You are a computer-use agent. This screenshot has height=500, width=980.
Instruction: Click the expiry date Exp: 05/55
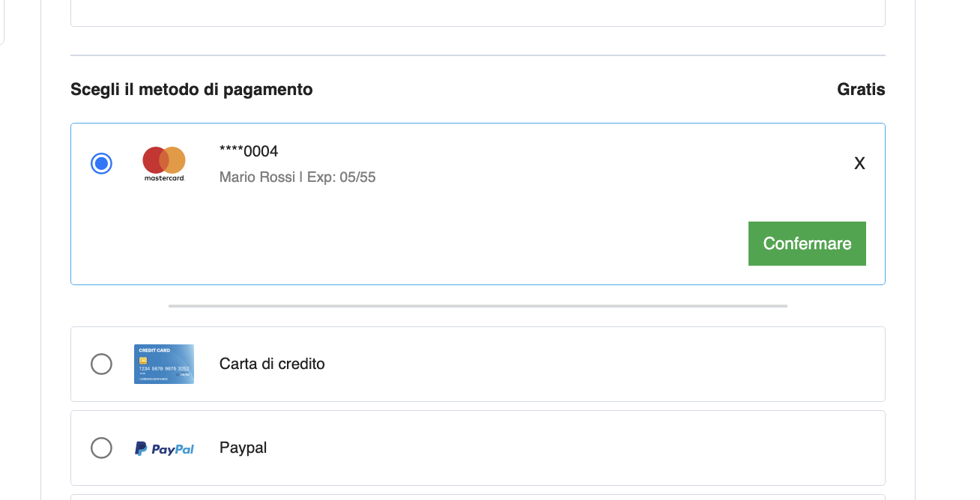pos(342,177)
